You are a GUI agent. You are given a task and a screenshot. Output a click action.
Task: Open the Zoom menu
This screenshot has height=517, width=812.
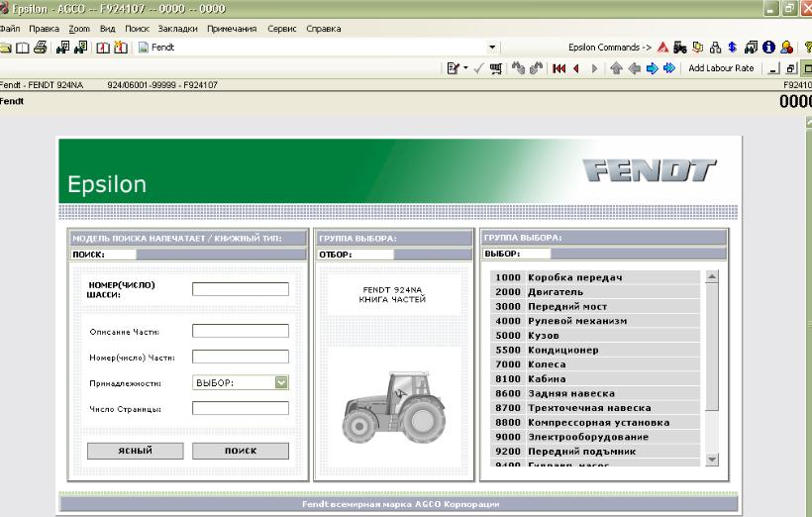point(79,29)
